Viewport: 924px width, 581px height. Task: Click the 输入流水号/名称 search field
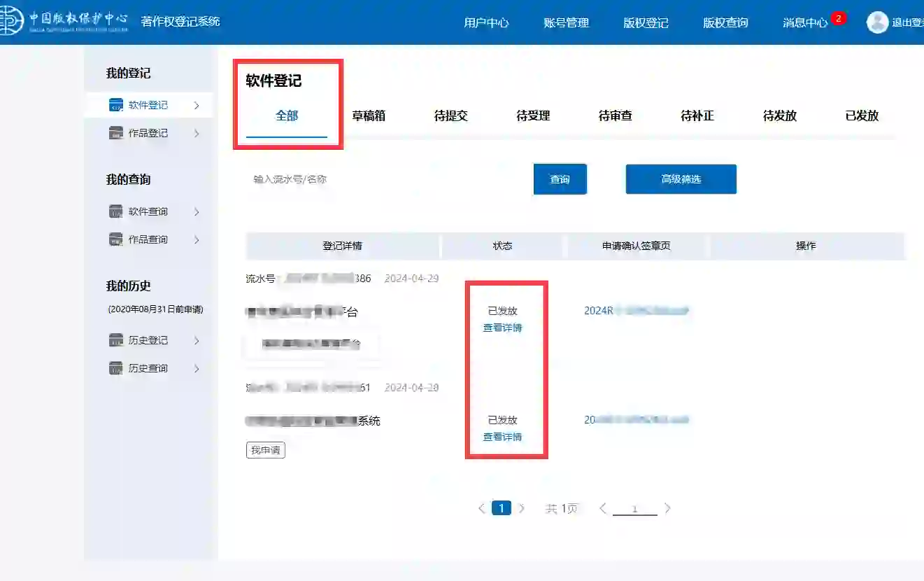[x=315, y=179]
